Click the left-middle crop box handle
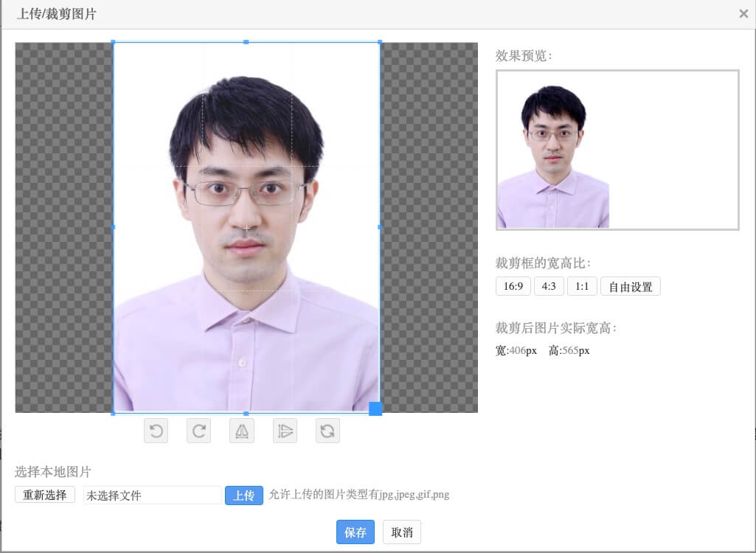The height and width of the screenshot is (553, 756). 114,227
